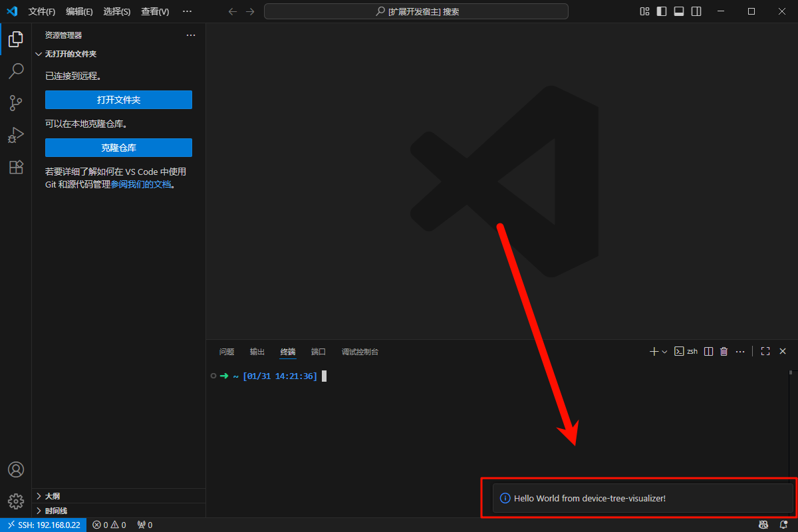Click the SSH: 192.168.0.22 remote indicator

pyautogui.click(x=43, y=525)
